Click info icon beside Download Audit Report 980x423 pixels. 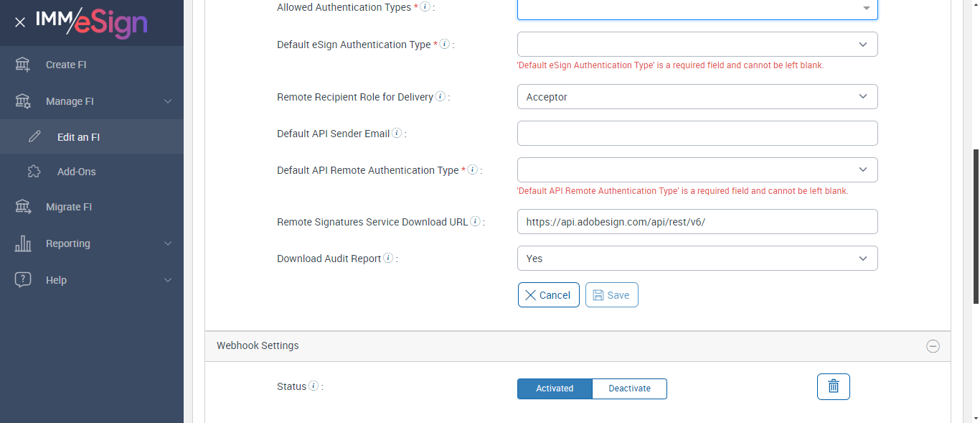[x=388, y=259]
